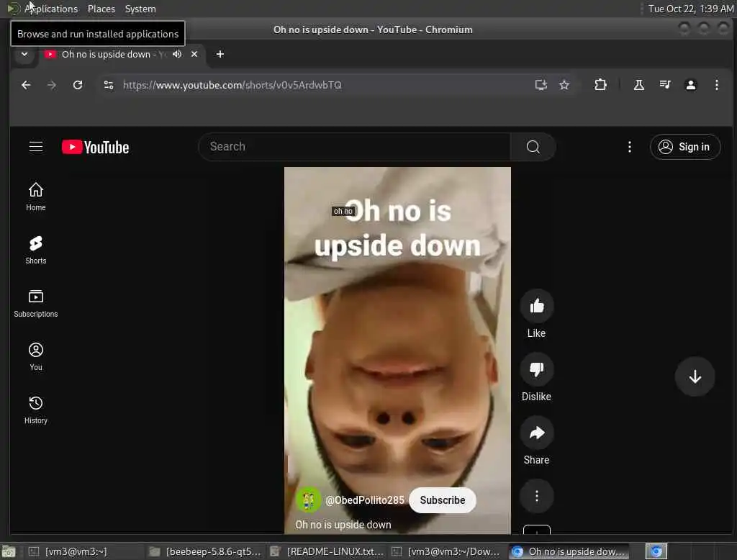Go back in browser history
The height and width of the screenshot is (560, 737).
26,85
